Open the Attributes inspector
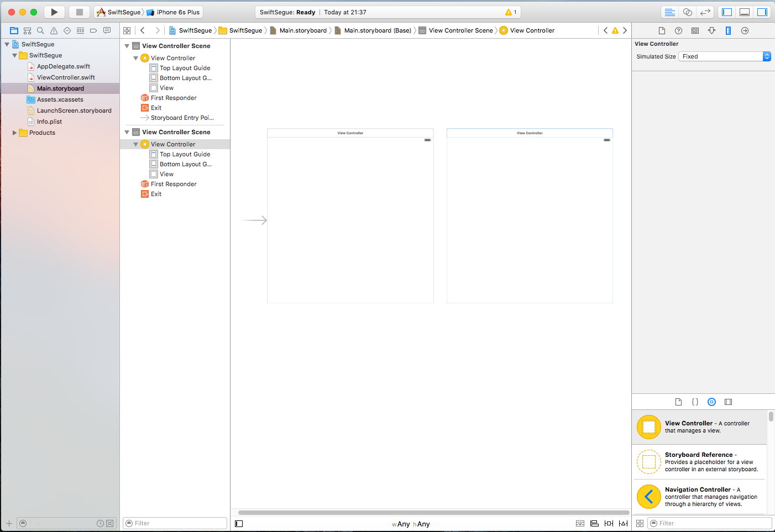 coord(711,30)
